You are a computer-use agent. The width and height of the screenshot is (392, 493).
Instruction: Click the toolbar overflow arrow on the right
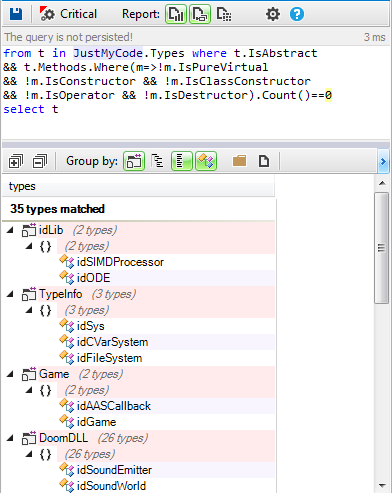point(383,162)
